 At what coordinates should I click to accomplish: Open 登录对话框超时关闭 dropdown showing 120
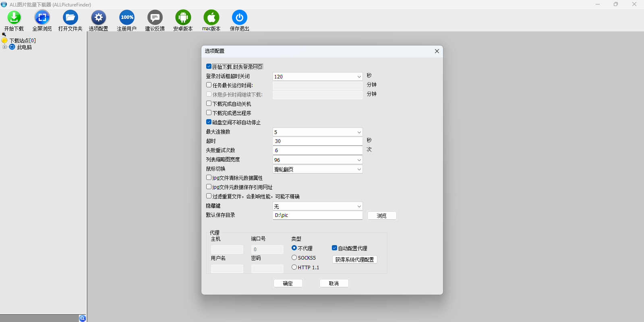click(x=318, y=76)
